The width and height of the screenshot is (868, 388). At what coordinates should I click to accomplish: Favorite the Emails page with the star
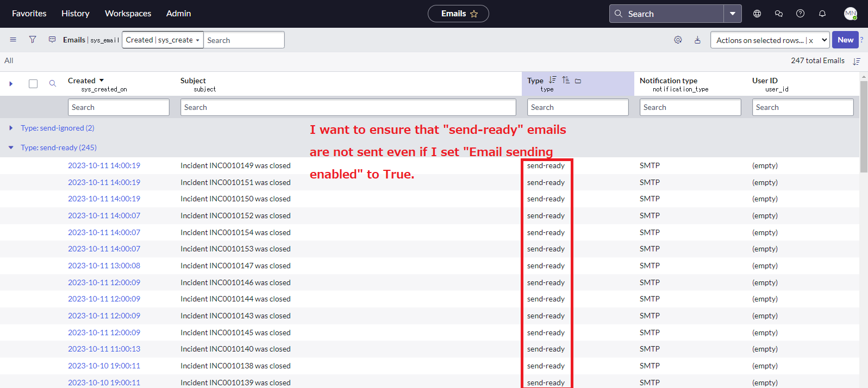pyautogui.click(x=474, y=14)
